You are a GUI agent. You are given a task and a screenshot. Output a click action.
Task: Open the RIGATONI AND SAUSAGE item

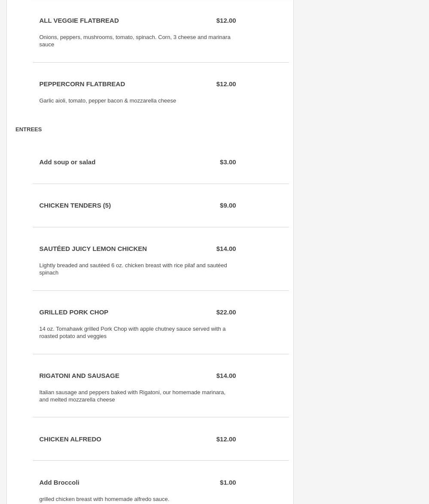(79, 376)
